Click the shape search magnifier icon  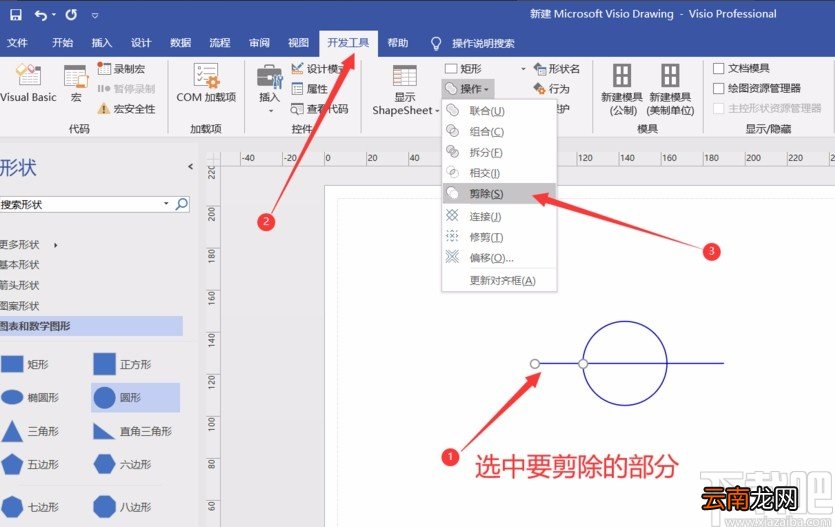(x=182, y=204)
